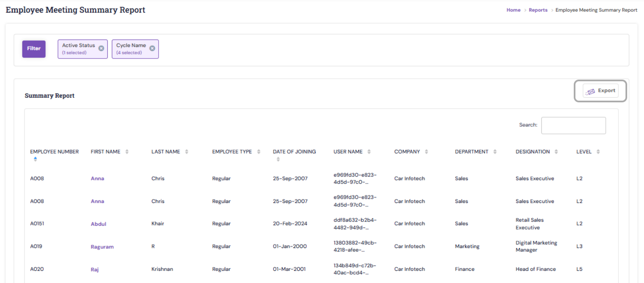Export the Summary Report
The height and width of the screenshot is (283, 644).
tap(601, 91)
